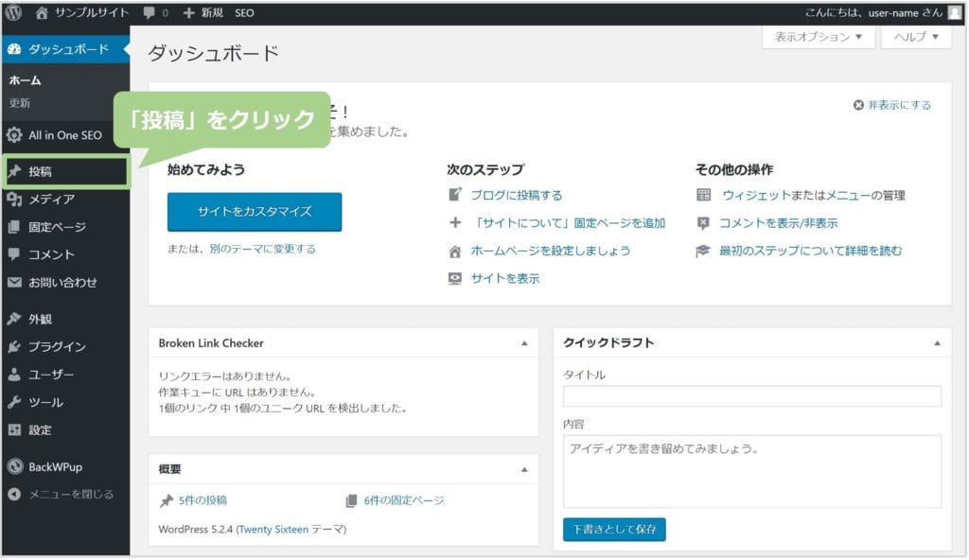The height and width of the screenshot is (560, 969).
Task: Expand the 表示オプション dropdown
Action: [x=818, y=37]
